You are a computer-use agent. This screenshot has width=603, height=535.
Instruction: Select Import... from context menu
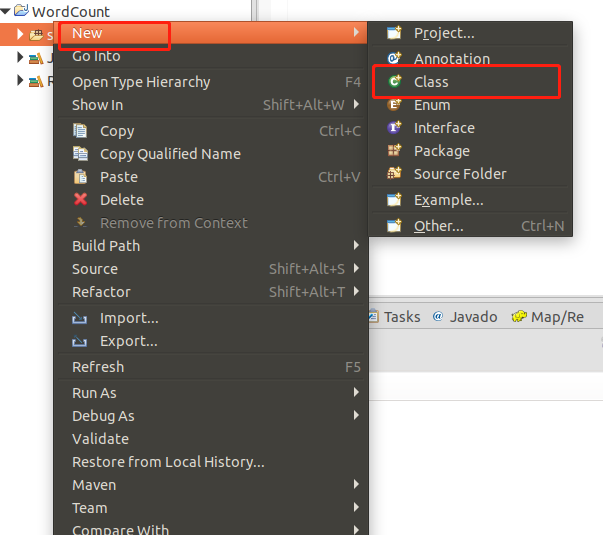pyautogui.click(x=211, y=318)
